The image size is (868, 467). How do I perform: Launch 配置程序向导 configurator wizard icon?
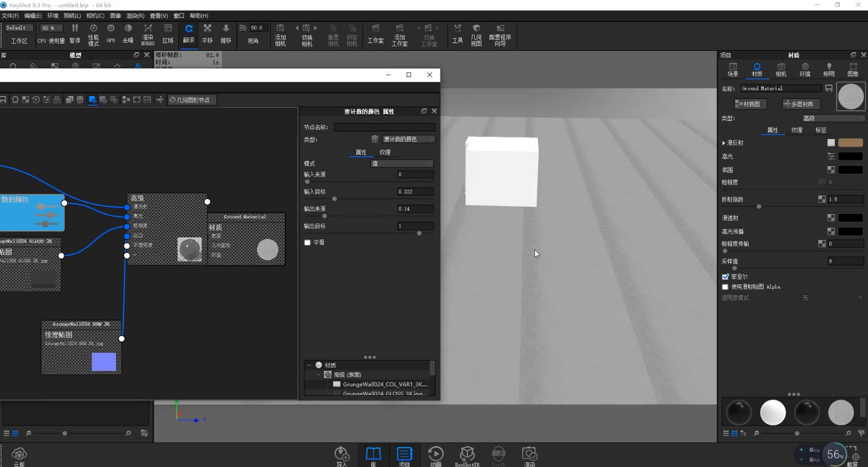[500, 28]
